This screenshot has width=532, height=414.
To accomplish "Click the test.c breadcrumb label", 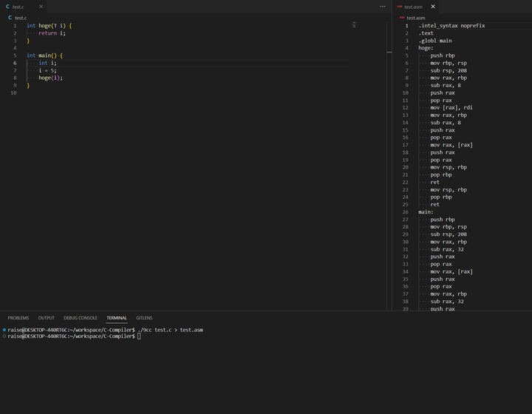I will (21, 17).
